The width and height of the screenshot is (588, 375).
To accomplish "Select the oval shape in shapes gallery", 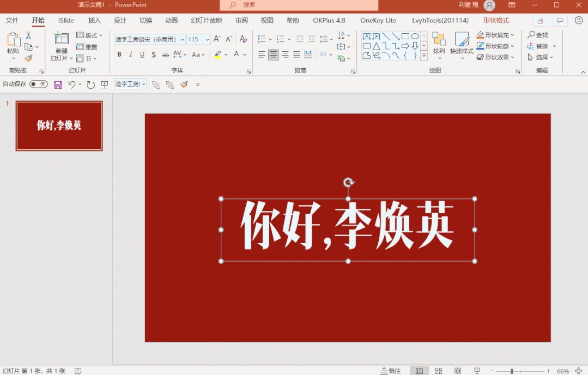I will point(415,35).
